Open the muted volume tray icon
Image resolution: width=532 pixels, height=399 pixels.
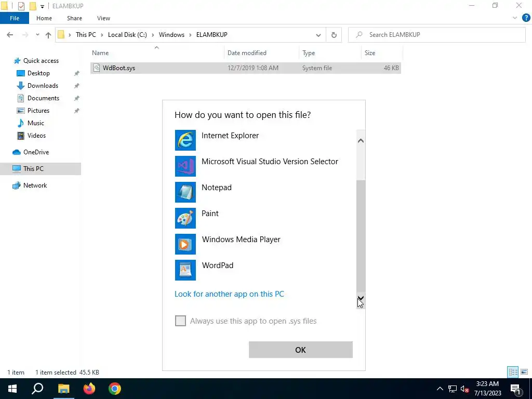point(465,389)
